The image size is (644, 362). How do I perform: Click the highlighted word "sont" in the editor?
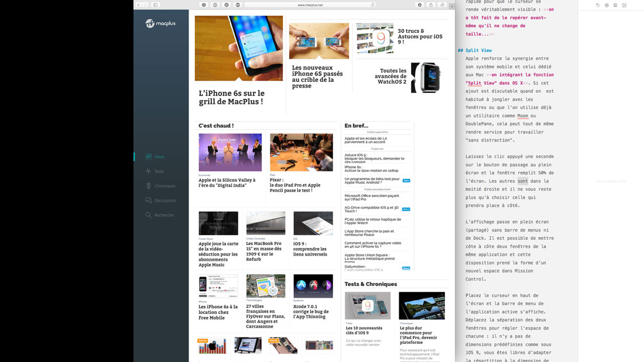pos(522,181)
